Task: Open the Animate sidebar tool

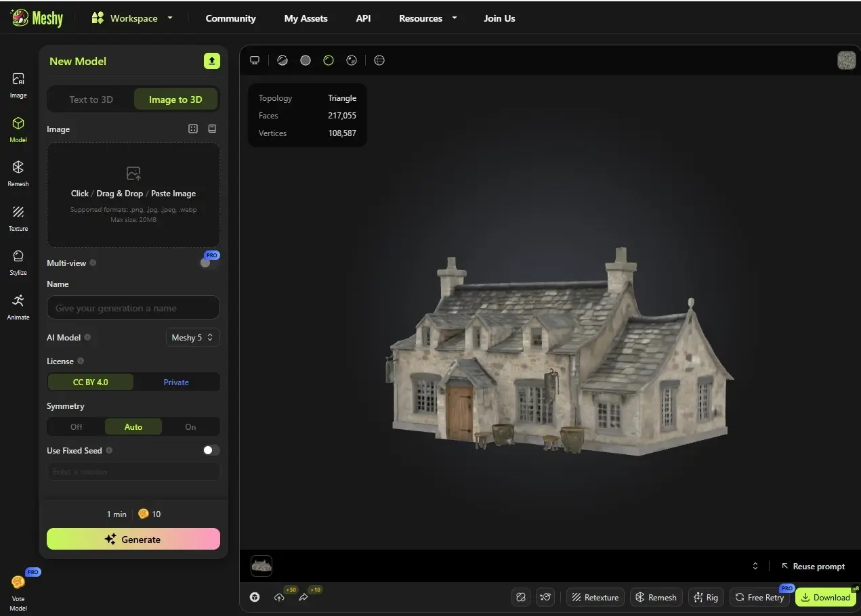Action: point(18,307)
